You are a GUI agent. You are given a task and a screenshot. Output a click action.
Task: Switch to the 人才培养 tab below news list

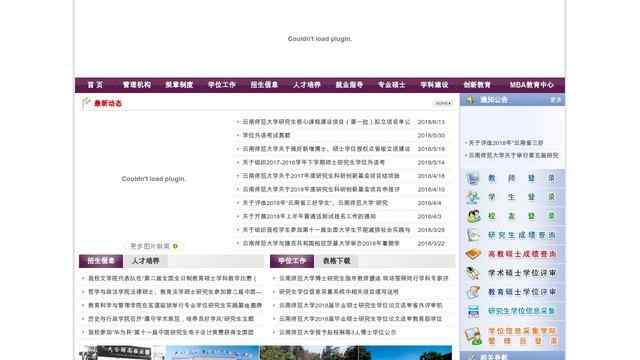coord(145,261)
